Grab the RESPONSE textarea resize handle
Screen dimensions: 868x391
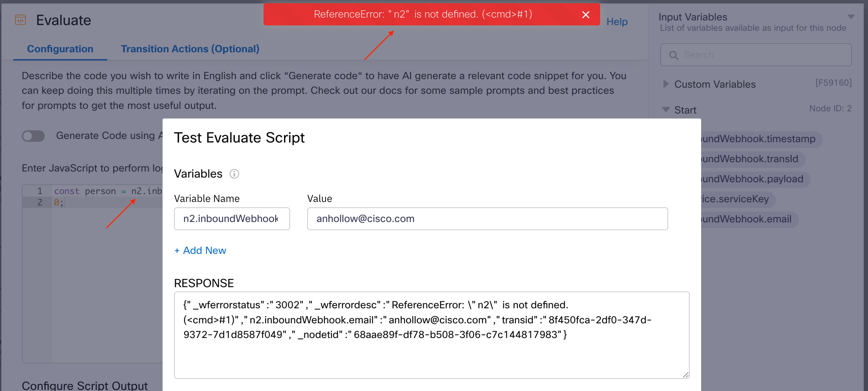(x=685, y=375)
